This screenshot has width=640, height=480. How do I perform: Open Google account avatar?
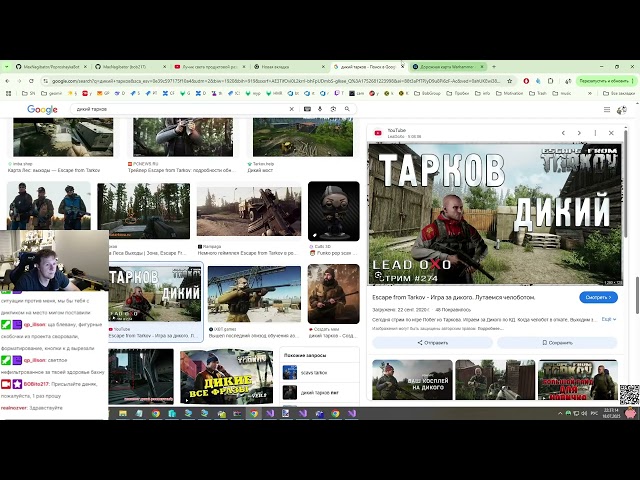pyautogui.click(x=622, y=109)
